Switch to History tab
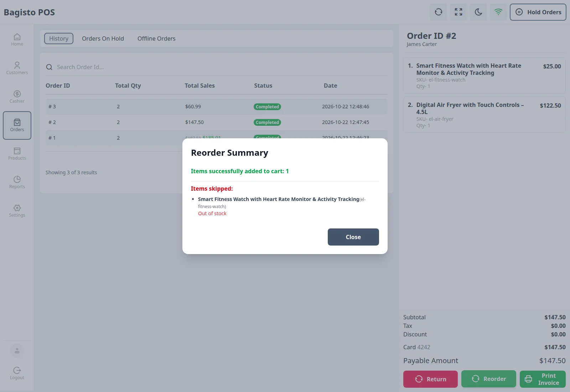This screenshot has height=392, width=570. point(59,38)
